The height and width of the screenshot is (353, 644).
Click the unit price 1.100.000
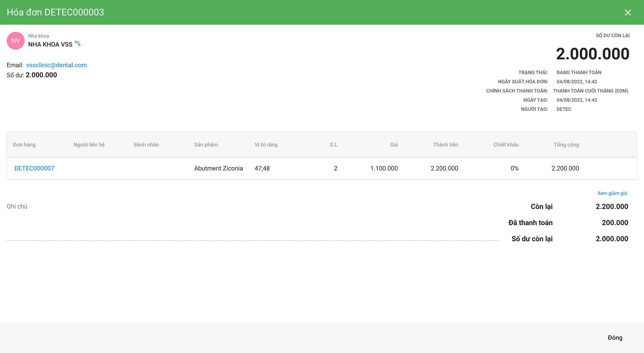tap(384, 168)
